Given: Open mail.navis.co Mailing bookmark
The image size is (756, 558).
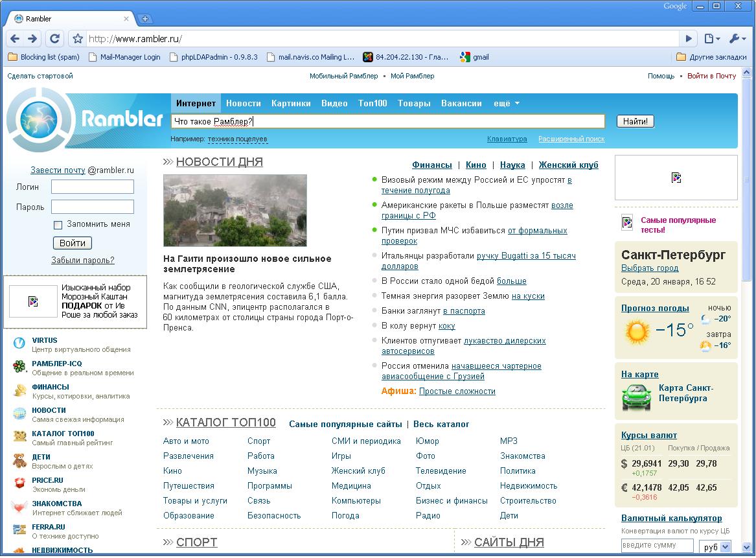Looking at the screenshot, I should click(311, 57).
